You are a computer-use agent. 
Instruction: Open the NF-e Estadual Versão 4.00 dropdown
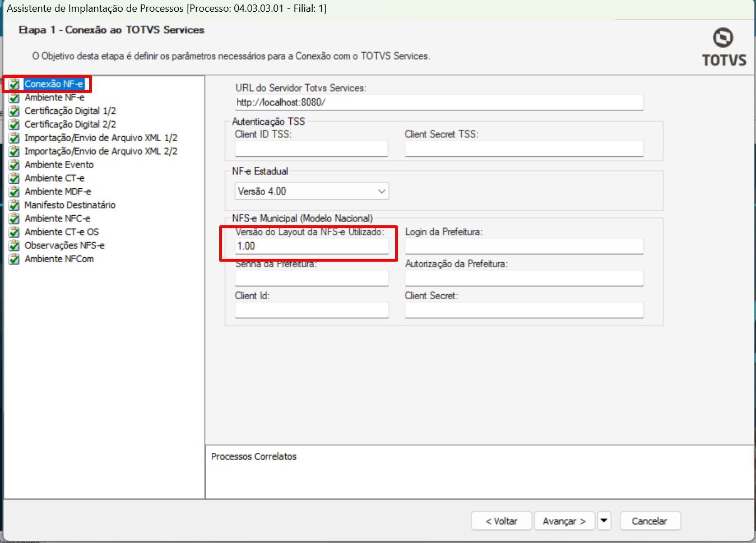[312, 192]
